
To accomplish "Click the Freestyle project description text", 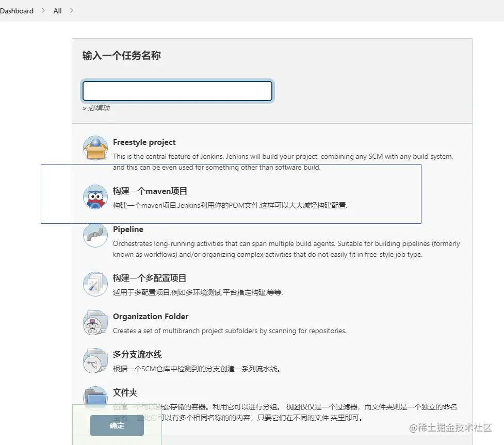I will tap(283, 161).
